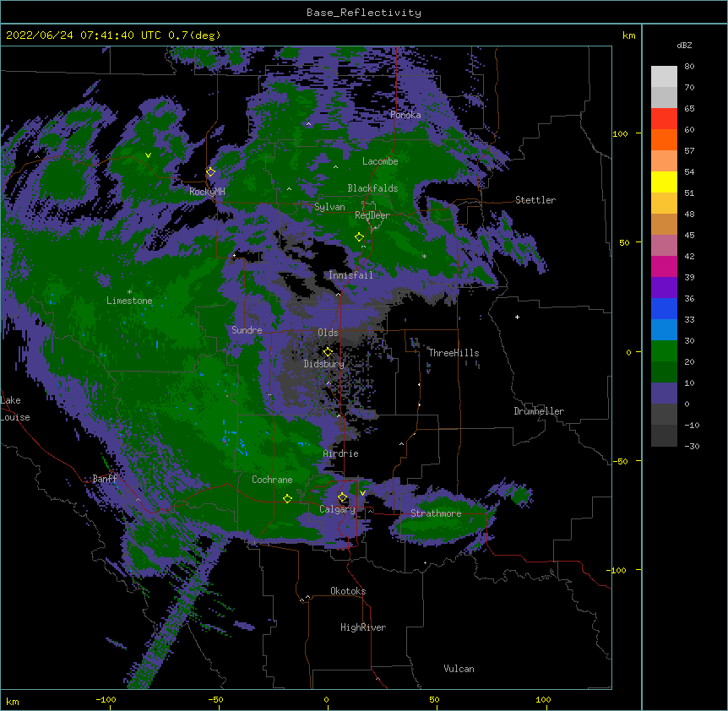Select the asterisk marker above Limestone
728x711 pixels.
[x=129, y=292]
